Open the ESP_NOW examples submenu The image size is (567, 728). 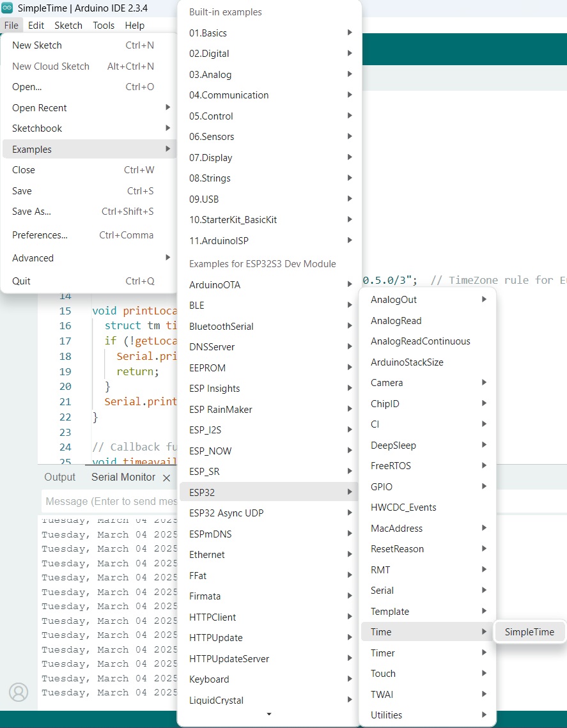(269, 451)
